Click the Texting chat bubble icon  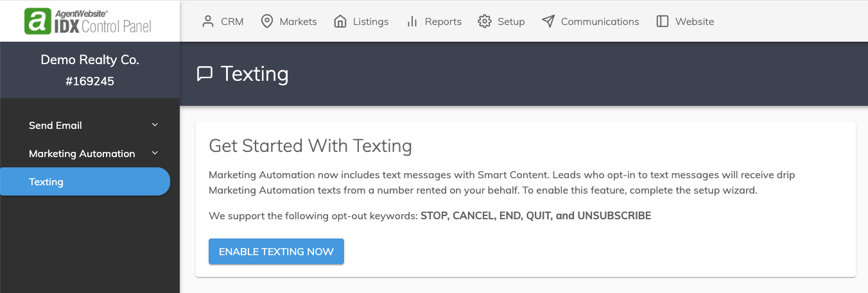pos(205,74)
